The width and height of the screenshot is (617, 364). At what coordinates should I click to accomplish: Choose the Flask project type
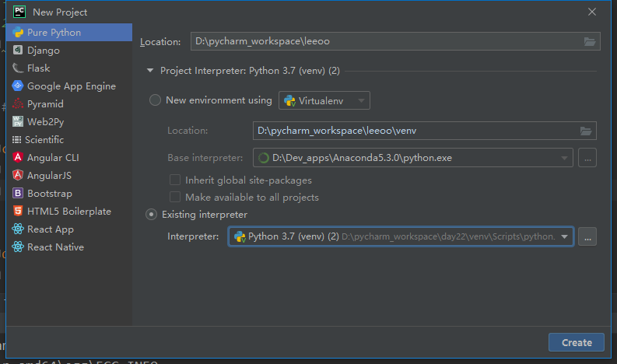coord(38,68)
